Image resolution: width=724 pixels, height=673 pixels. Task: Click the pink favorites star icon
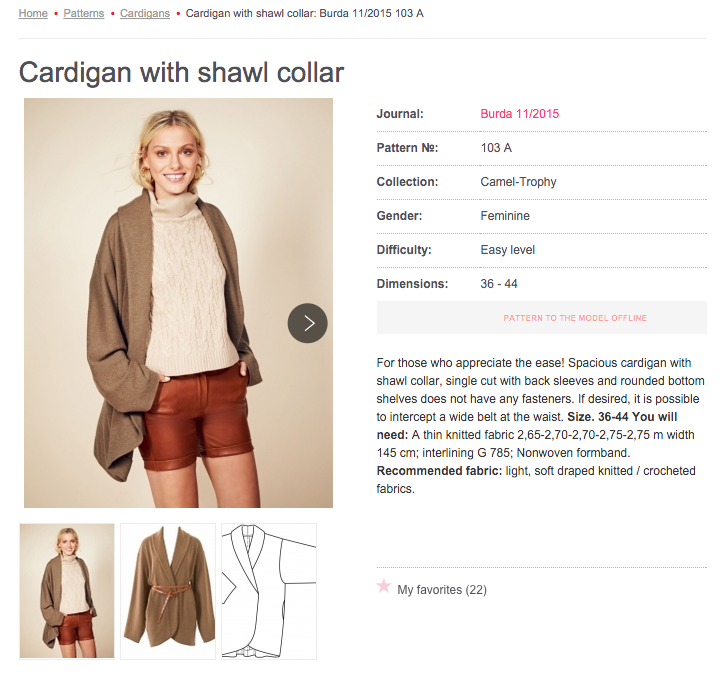pyautogui.click(x=383, y=586)
